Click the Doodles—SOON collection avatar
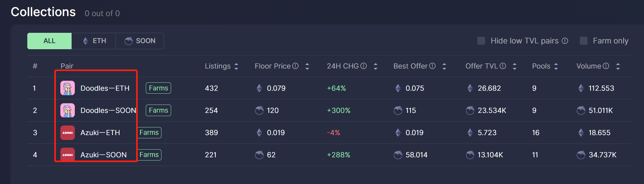Viewport: 644px width, 184px height. pyautogui.click(x=67, y=110)
